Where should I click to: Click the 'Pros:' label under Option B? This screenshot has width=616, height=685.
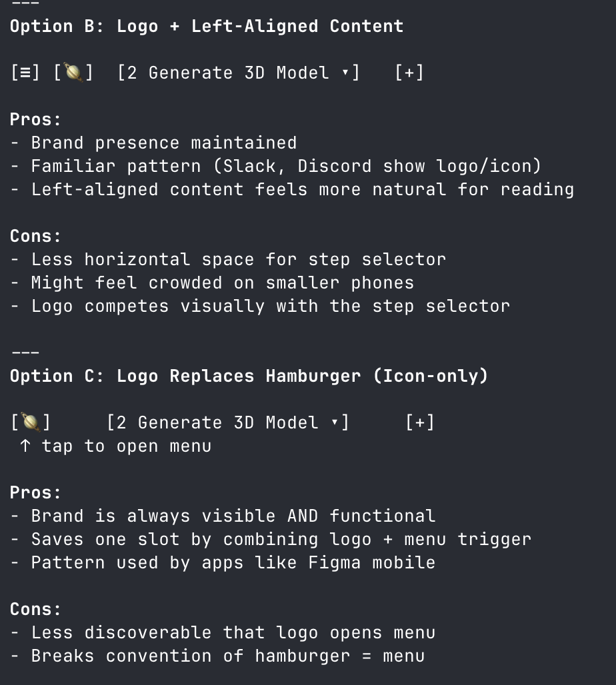[x=35, y=119]
